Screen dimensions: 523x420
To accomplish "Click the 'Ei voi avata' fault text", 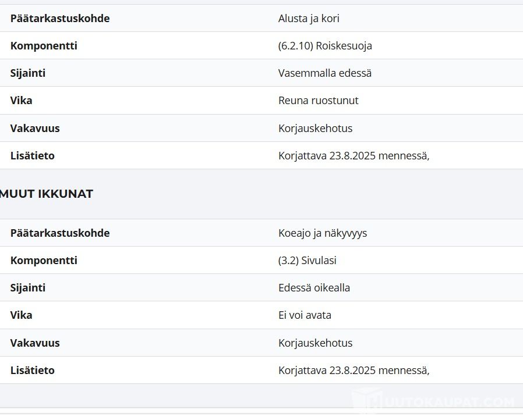I will pyautogui.click(x=305, y=315).
